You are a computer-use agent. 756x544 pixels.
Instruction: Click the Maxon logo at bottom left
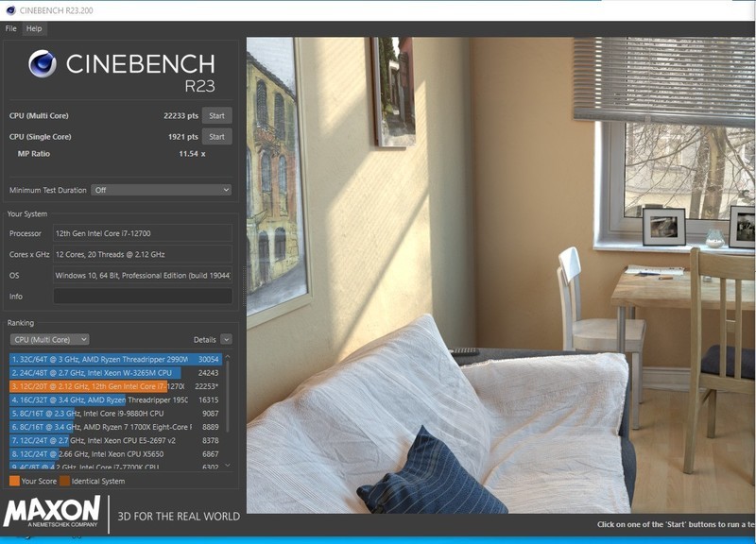(x=52, y=515)
